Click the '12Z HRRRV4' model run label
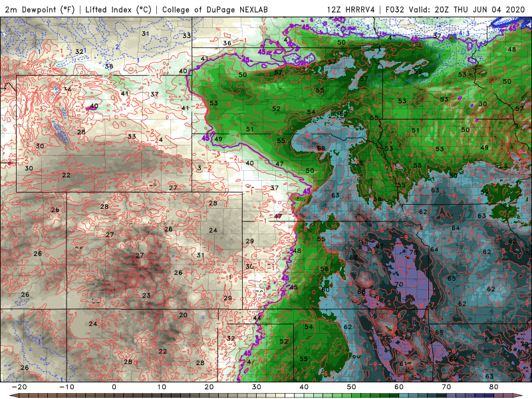Image resolution: width=532 pixels, height=399 pixels. pyautogui.click(x=351, y=9)
